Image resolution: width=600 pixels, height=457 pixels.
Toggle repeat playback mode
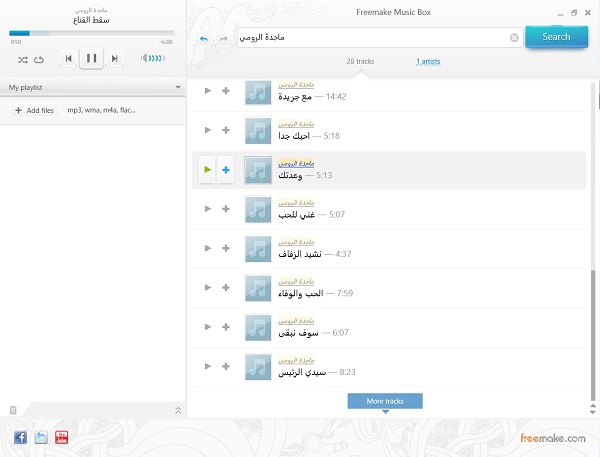(x=39, y=60)
